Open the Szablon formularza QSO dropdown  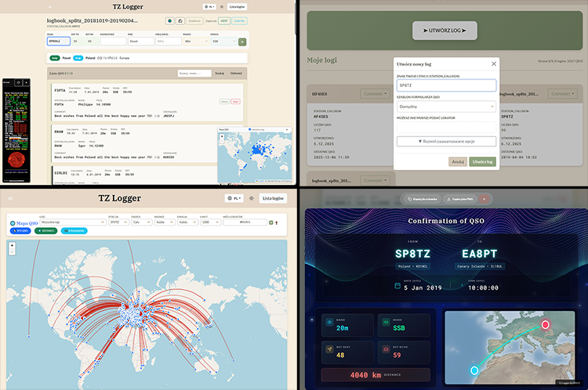point(445,106)
